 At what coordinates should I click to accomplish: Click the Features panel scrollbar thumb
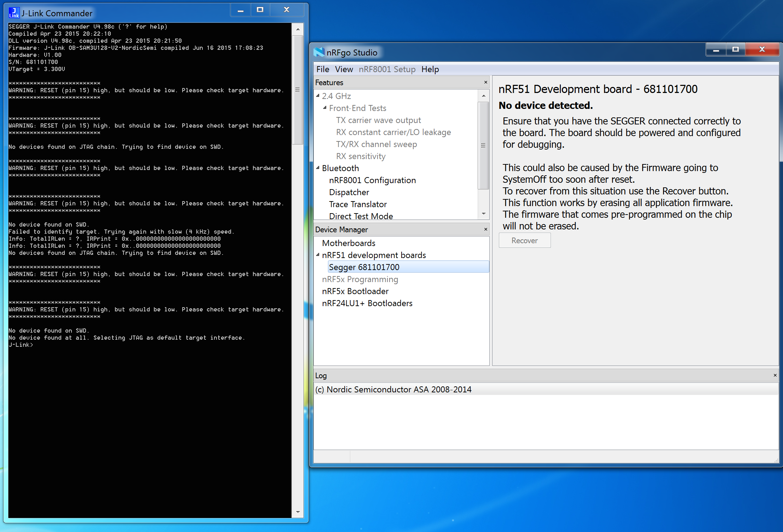point(483,145)
